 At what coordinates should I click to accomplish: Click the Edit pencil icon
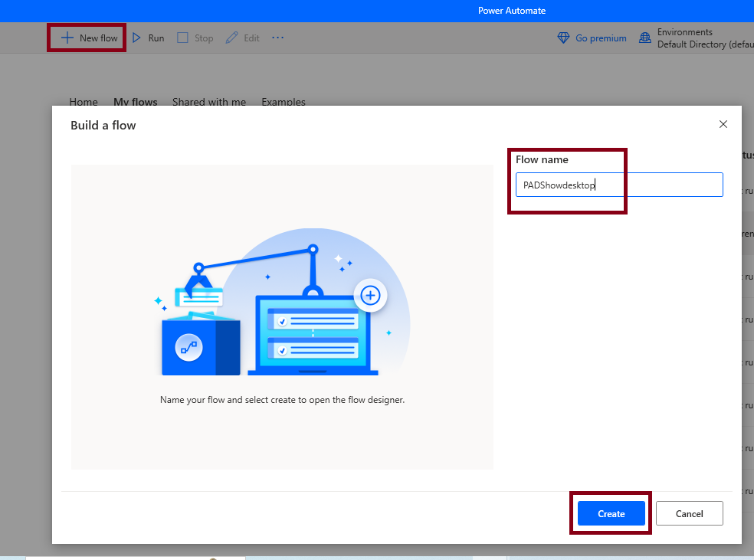[231, 38]
